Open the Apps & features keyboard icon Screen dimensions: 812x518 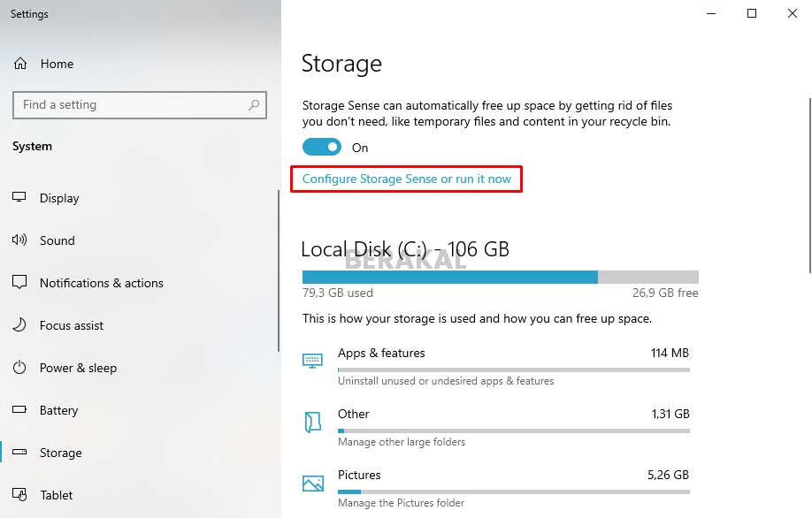312,361
